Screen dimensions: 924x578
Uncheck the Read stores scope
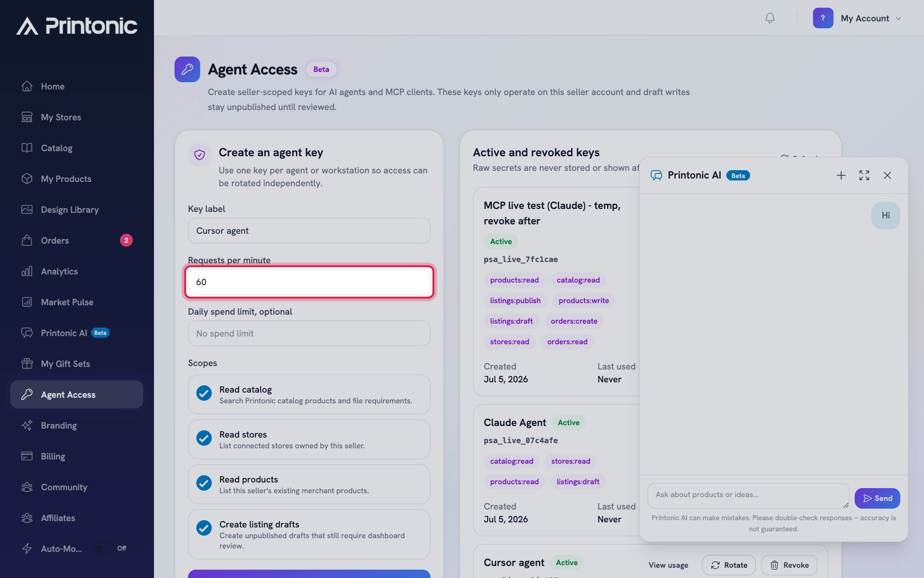(x=204, y=438)
